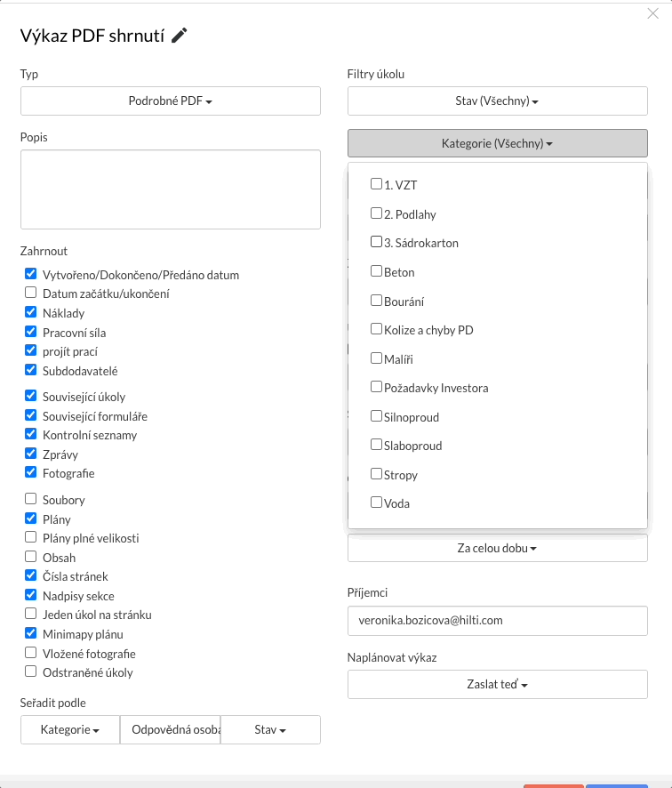672x788 pixels.
Task: Open the Stav (Všechny) filter dropdown
Action: (x=497, y=101)
